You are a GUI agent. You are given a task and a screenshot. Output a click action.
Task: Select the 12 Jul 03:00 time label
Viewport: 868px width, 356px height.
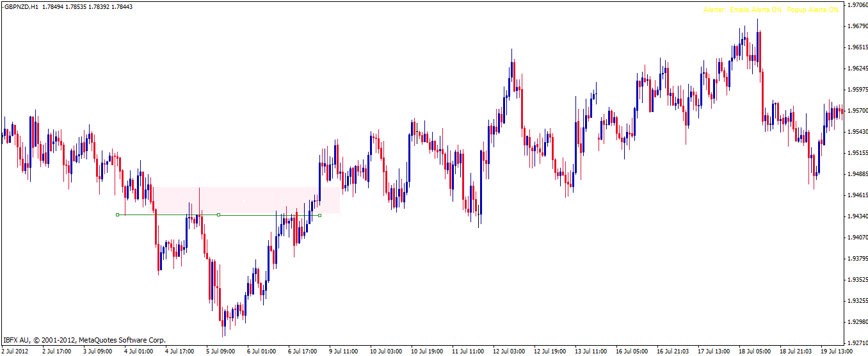(x=508, y=351)
